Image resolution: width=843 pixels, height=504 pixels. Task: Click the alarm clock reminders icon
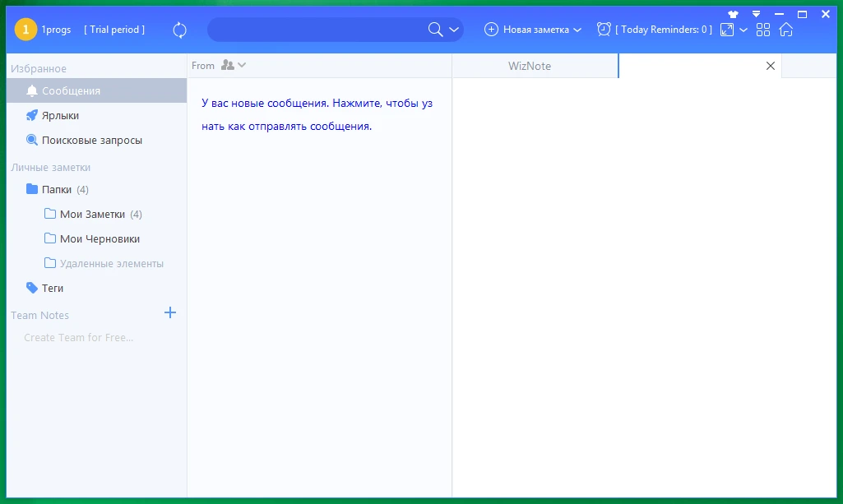tap(604, 29)
